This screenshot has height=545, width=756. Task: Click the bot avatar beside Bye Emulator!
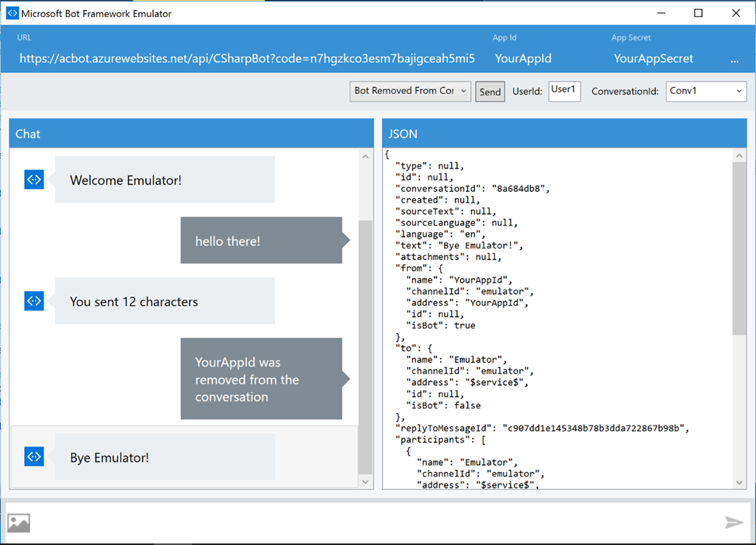tap(33, 456)
